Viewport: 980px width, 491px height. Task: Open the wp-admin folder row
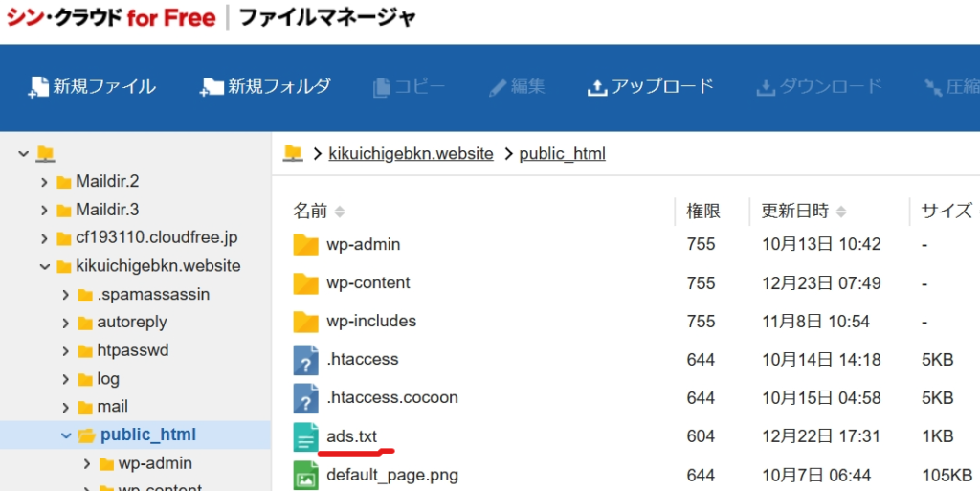click(x=363, y=244)
